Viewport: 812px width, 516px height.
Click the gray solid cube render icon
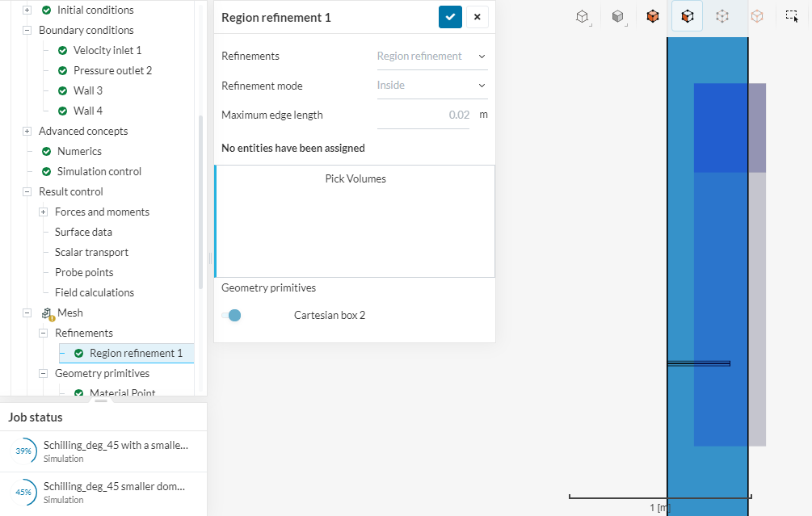[617, 16]
